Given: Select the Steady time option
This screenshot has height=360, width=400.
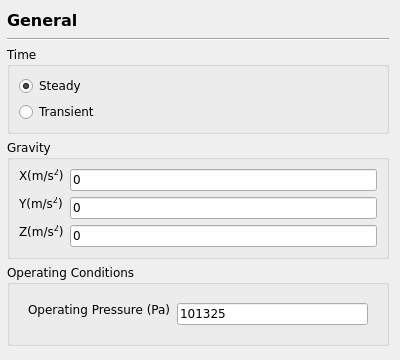Looking at the screenshot, I should click(x=26, y=86).
